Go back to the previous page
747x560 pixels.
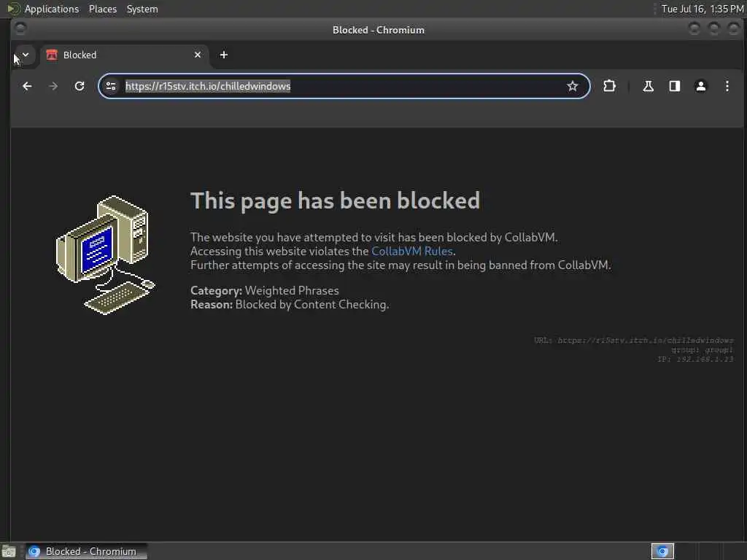point(27,86)
